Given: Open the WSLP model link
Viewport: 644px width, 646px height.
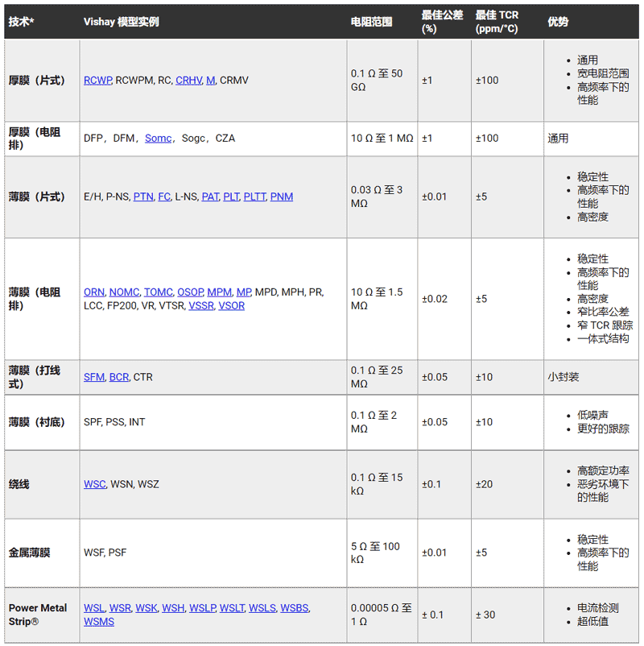Looking at the screenshot, I should (x=203, y=608).
